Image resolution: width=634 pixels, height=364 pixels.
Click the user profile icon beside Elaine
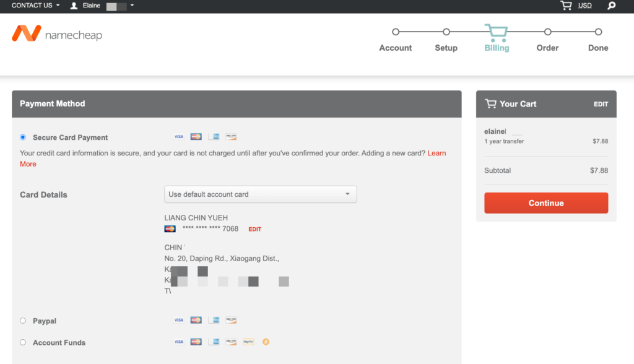pyautogui.click(x=74, y=6)
